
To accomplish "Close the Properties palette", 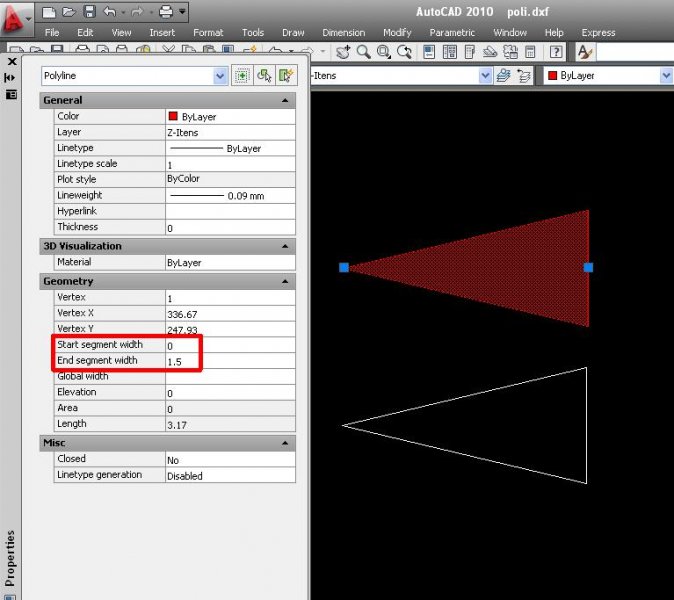I will click(11, 61).
